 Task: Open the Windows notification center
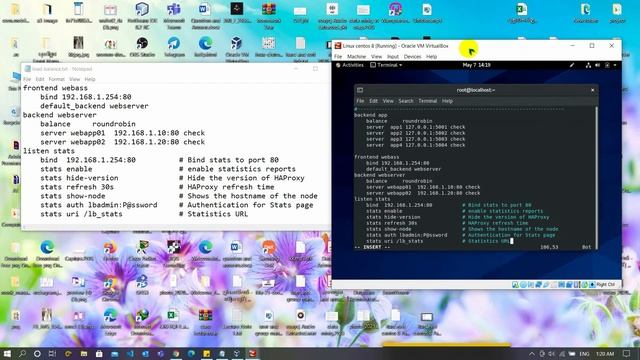coord(627,353)
